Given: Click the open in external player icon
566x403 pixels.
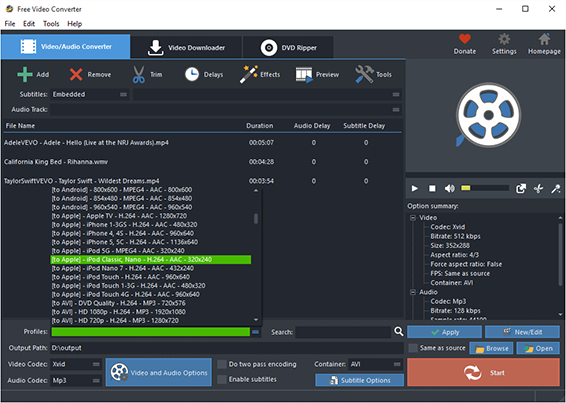Looking at the screenshot, I should coord(521,188).
